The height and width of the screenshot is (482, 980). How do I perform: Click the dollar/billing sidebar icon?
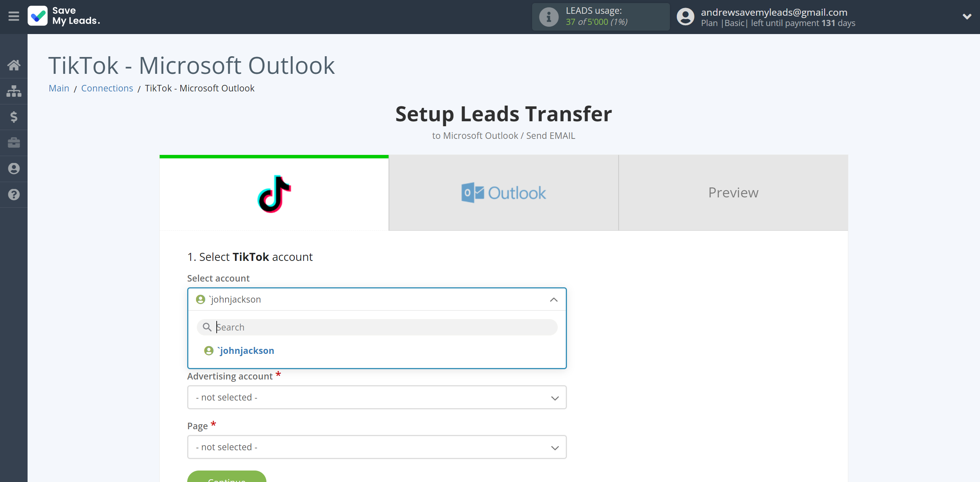[x=14, y=117]
